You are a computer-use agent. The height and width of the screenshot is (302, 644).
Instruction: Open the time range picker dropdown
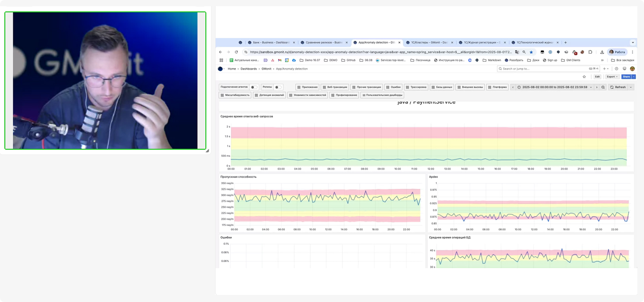(554, 87)
